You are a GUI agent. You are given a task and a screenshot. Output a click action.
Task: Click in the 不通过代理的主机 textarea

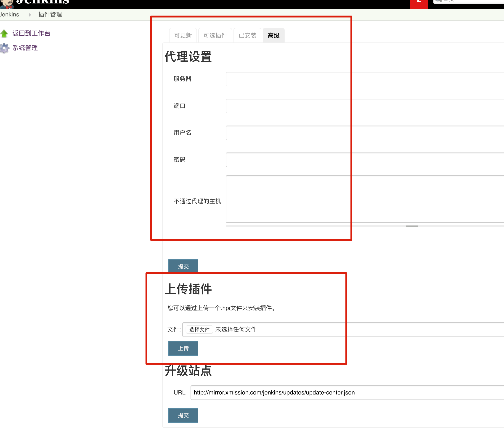pos(365,199)
